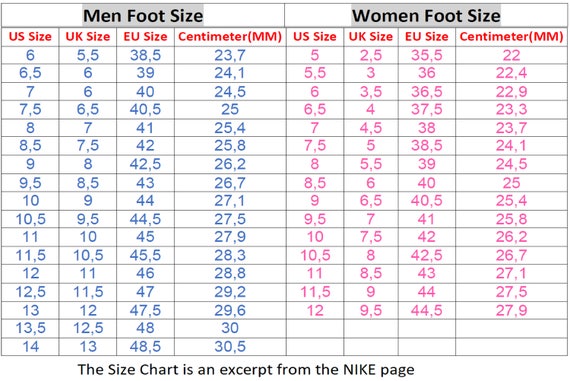This screenshot has height=381, width=570.
Task: Select the men's UK Size column header
Action: (88, 36)
